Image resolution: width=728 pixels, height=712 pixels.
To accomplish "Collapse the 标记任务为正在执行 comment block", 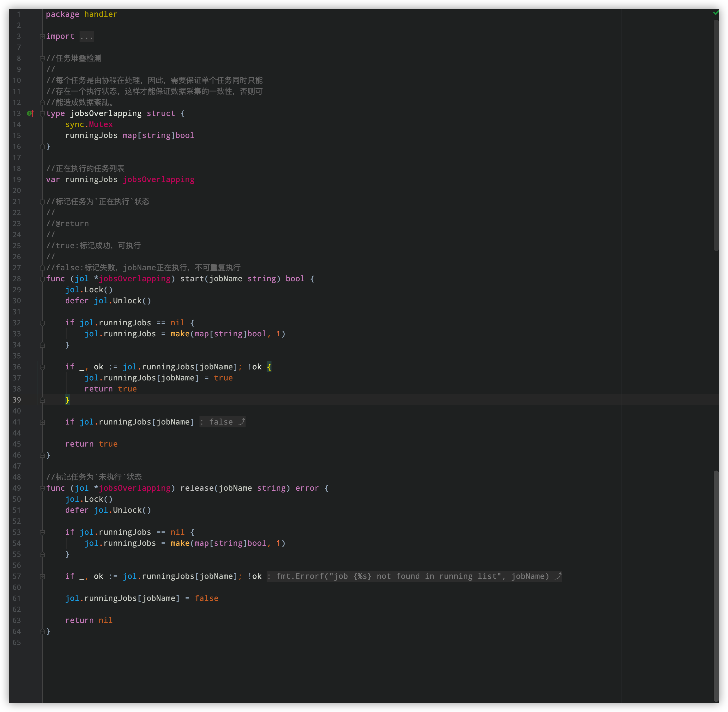I will tap(42, 202).
